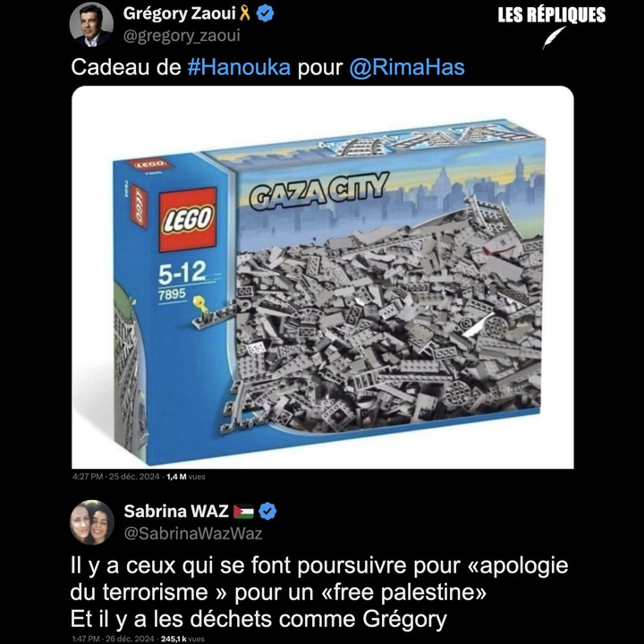Screen dimensions: 644x644
Task: Open the LEGO box image attachment
Action: click(x=322, y=277)
